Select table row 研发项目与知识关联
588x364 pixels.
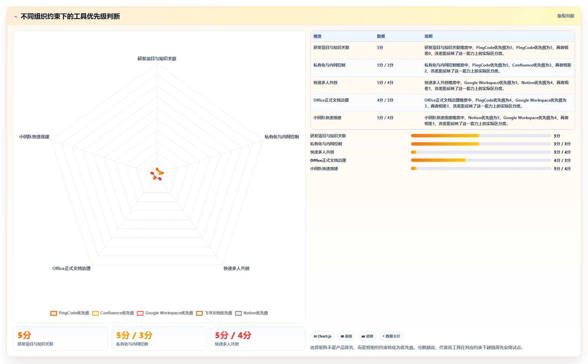(442, 50)
